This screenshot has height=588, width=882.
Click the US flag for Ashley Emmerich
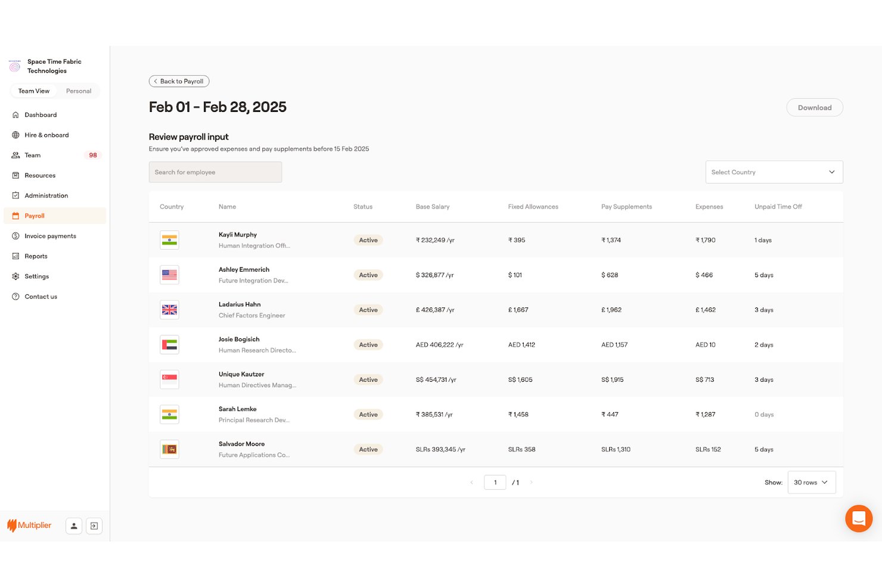(x=170, y=275)
